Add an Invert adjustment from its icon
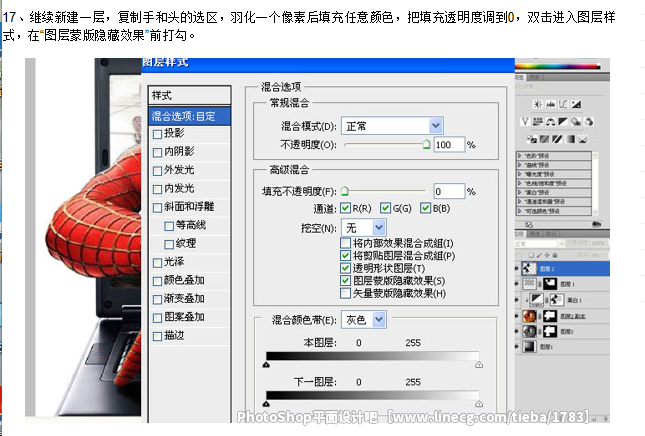 coord(532,139)
